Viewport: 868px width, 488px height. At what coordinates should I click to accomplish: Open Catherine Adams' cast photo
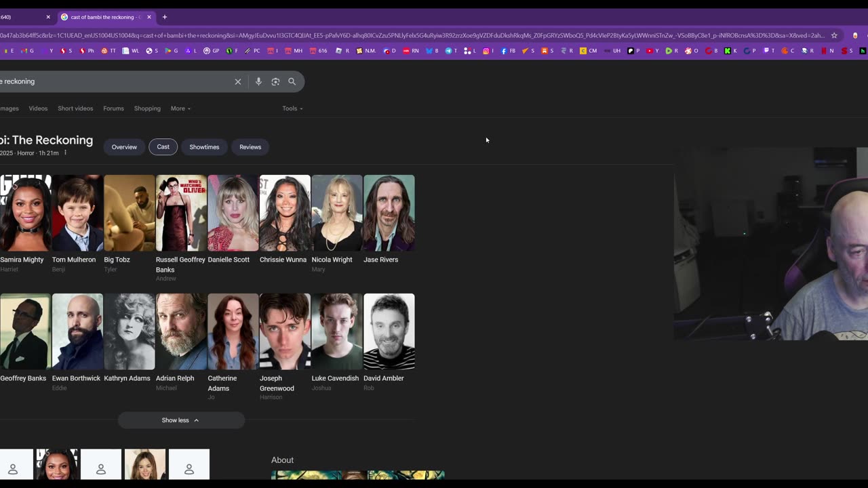coord(233,331)
